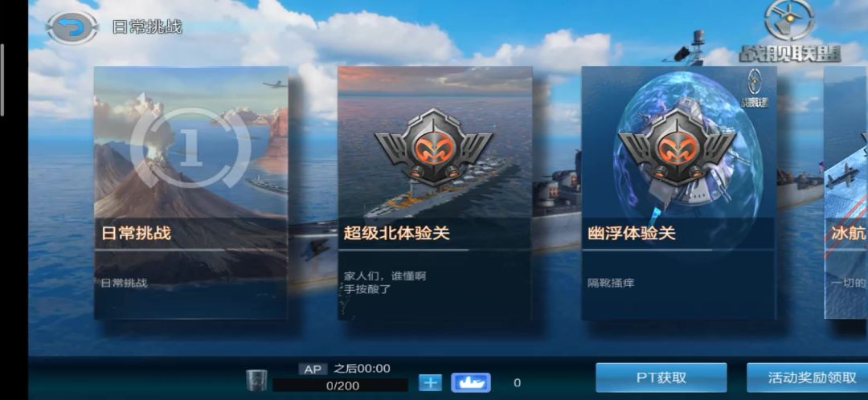
Task: Click the back arrow icon
Action: [72, 27]
